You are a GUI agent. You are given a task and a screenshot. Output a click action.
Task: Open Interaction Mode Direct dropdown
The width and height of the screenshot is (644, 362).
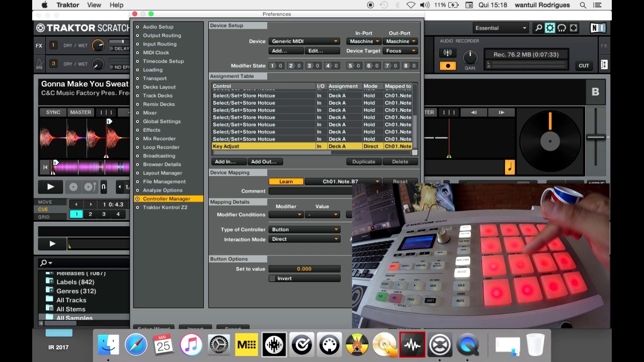(x=304, y=239)
